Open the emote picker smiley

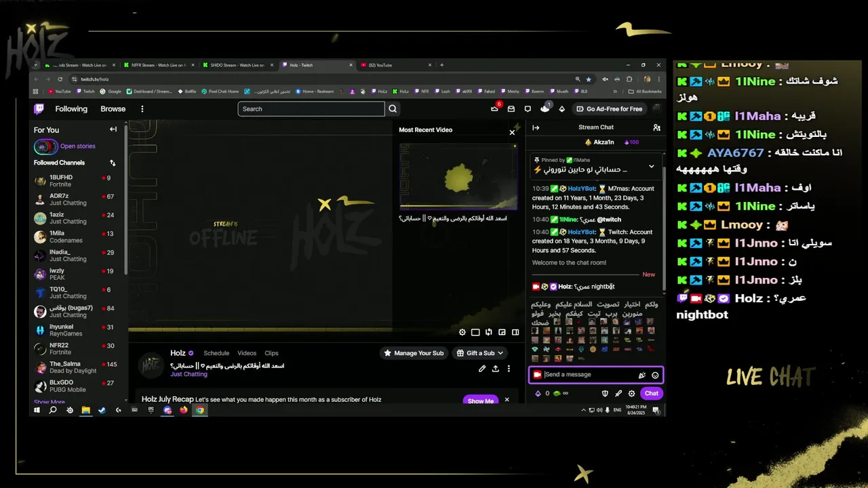pos(655,375)
